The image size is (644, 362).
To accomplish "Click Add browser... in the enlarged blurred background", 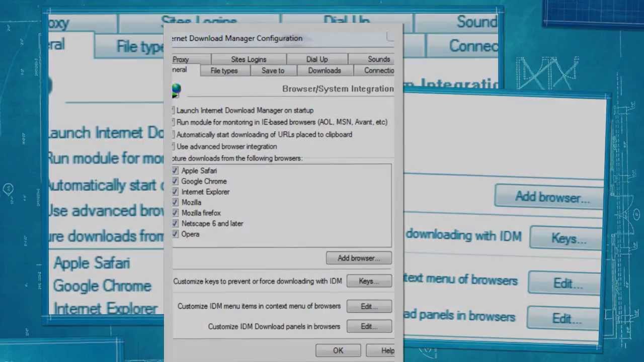I will [x=549, y=197].
